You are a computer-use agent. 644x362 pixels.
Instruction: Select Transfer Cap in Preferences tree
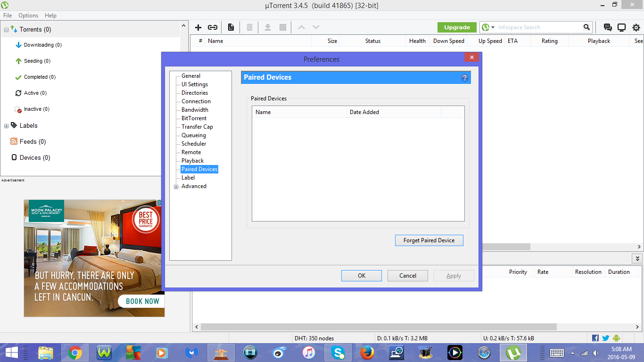click(x=197, y=127)
